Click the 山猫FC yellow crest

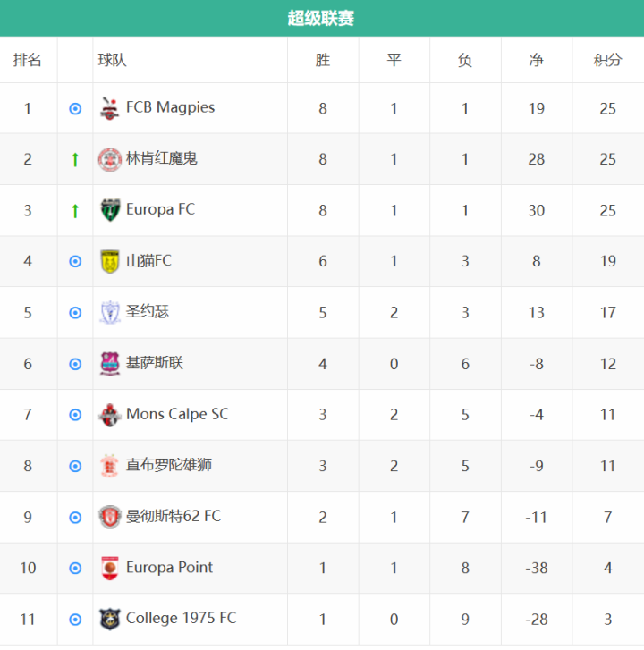click(110, 261)
